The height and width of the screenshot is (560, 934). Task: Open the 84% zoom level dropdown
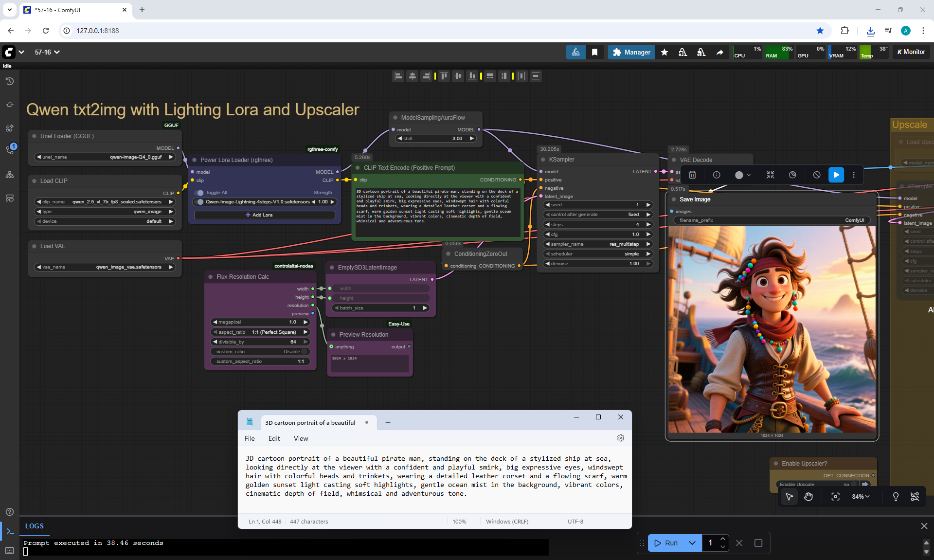click(x=860, y=497)
